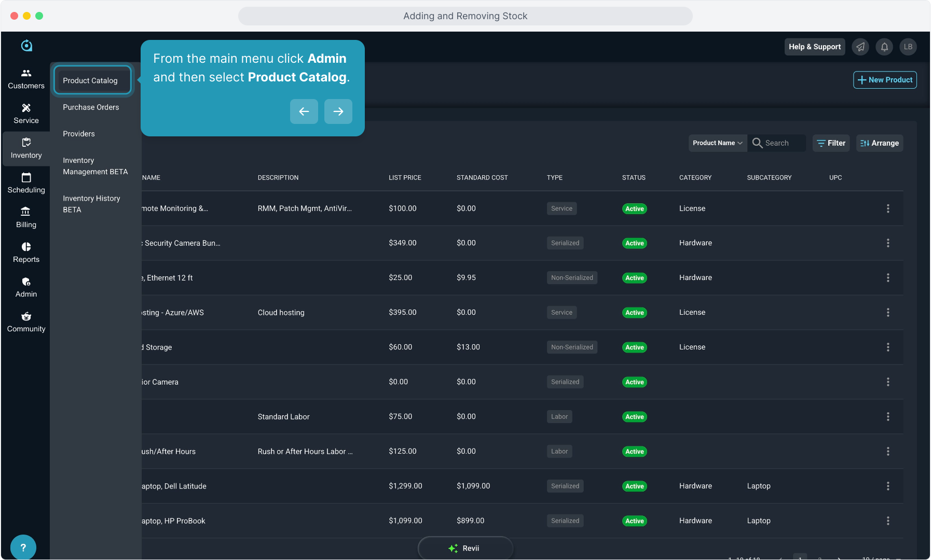Go to Scheduling calendar in sidebar

[26, 183]
